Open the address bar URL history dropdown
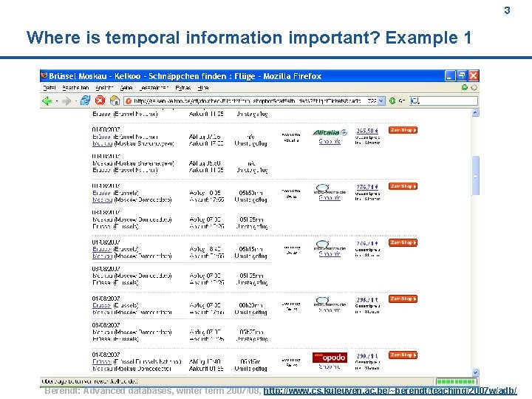The width and height of the screenshot is (532, 399). pyautogui.click(x=381, y=100)
